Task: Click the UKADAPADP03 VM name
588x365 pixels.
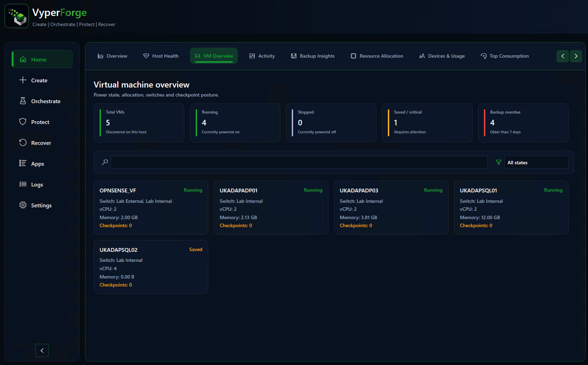Action: (x=359, y=190)
